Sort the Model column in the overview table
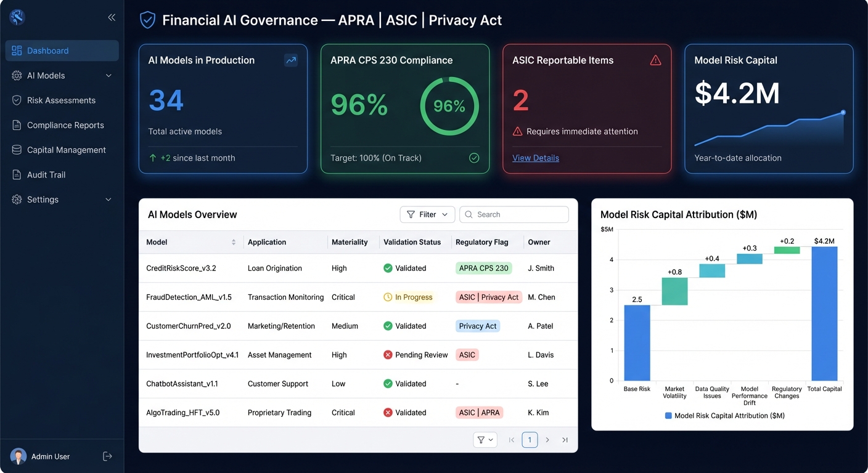868x473 pixels. click(233, 242)
